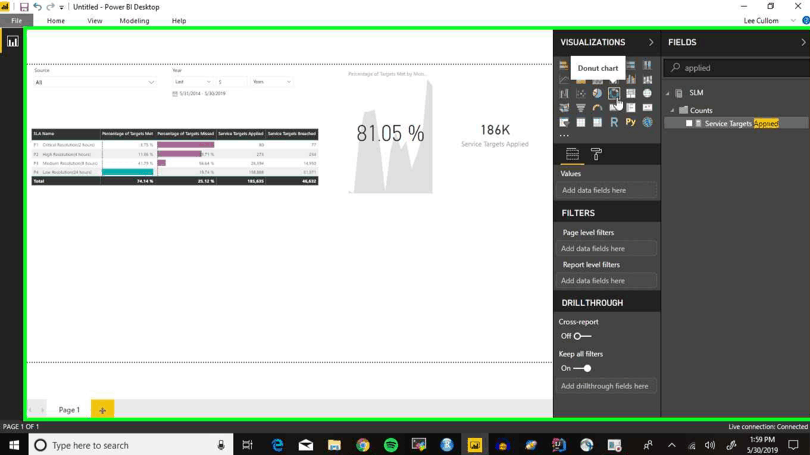The image size is (810, 455).
Task: Select the Stacked bar chart visualization
Action: 564,65
